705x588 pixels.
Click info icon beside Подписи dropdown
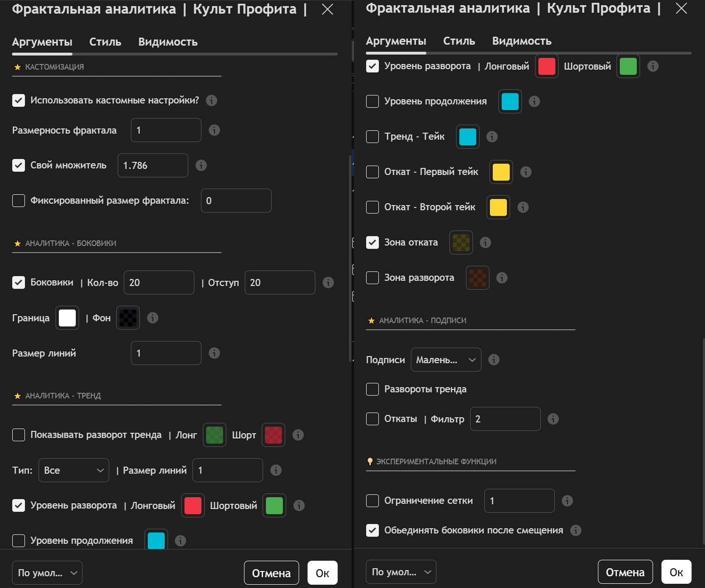(494, 360)
